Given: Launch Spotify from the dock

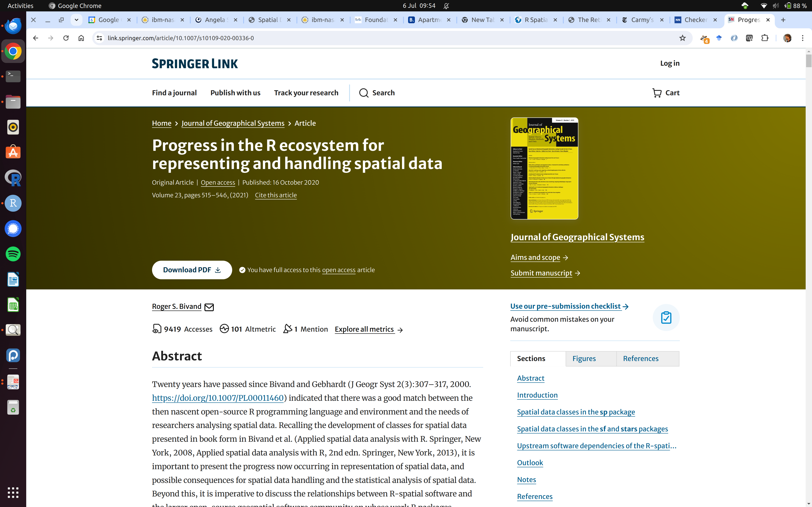Looking at the screenshot, I should pos(13,254).
